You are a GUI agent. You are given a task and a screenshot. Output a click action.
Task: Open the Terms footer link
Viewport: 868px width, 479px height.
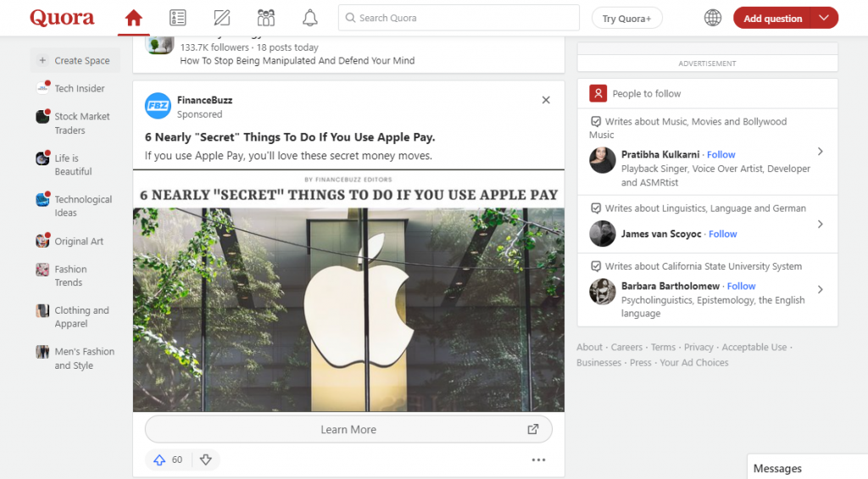[663, 348]
